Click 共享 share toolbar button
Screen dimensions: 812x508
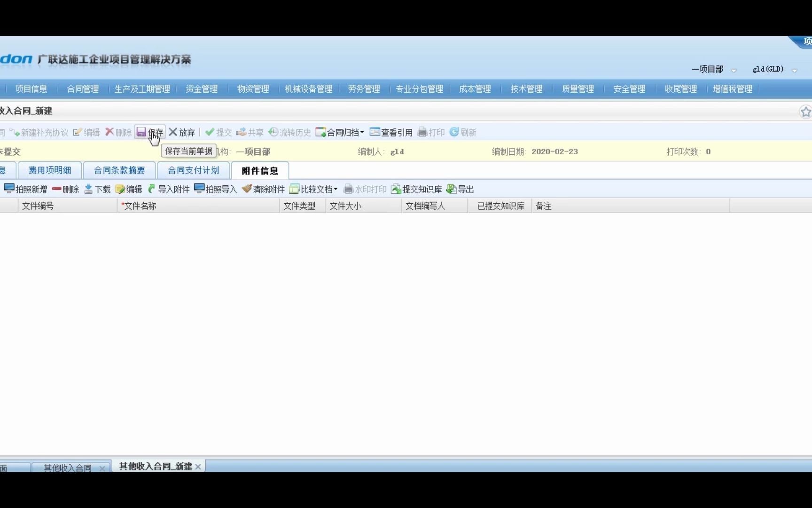click(x=250, y=133)
